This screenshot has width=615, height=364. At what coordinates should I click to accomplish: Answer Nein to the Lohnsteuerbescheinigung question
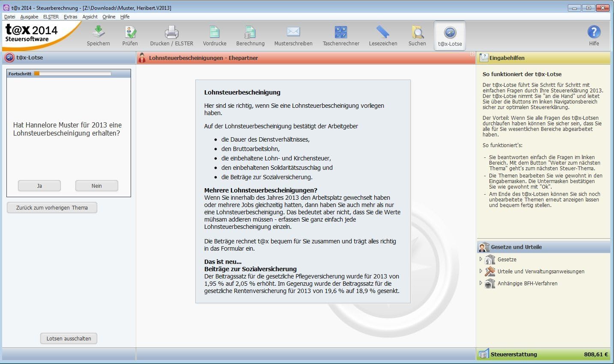[97, 186]
